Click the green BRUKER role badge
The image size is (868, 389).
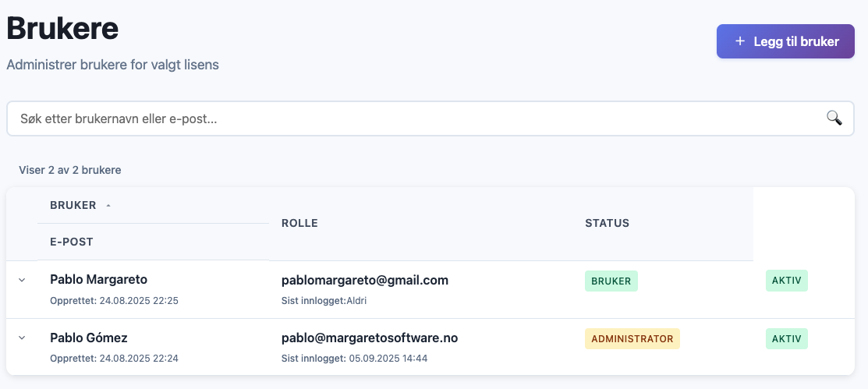[x=611, y=281]
